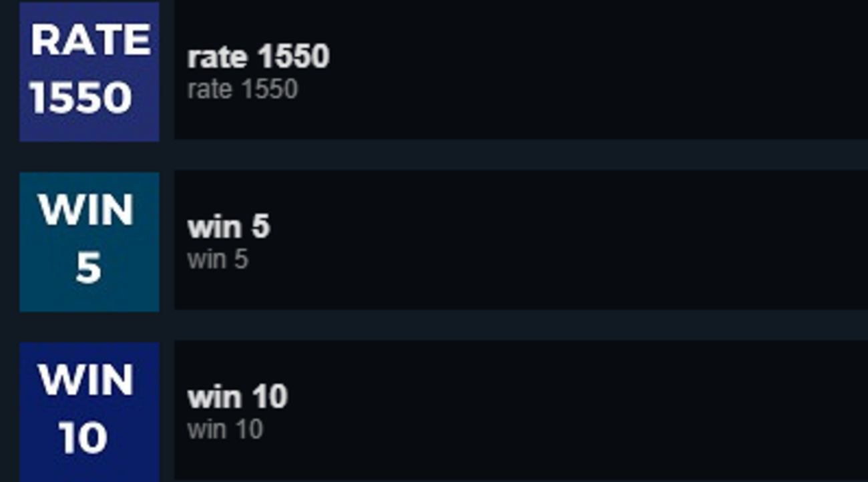Open the win 10 row panel's empty area
The height and width of the screenshot is (482, 868).
[568, 411]
